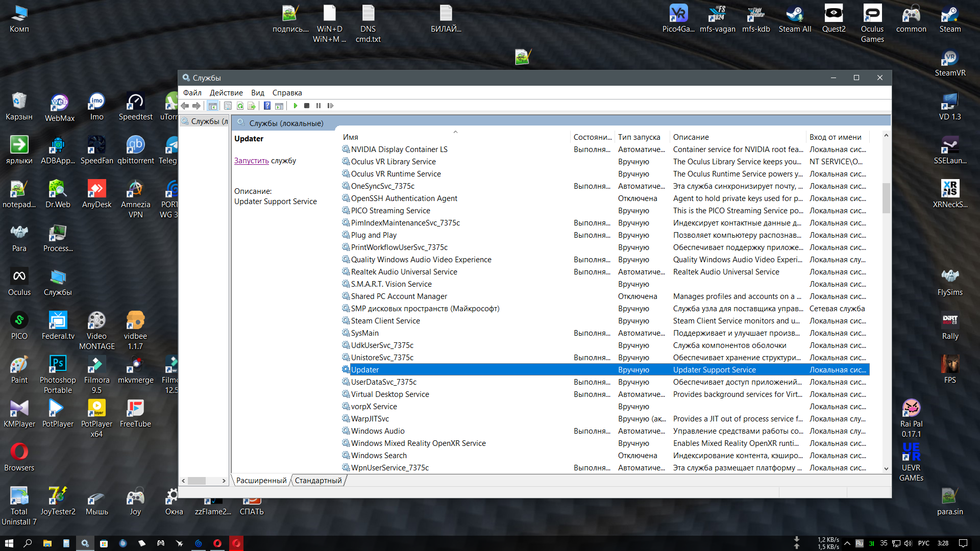
Task: Click the Export List toolbar icon
Action: pos(252,106)
